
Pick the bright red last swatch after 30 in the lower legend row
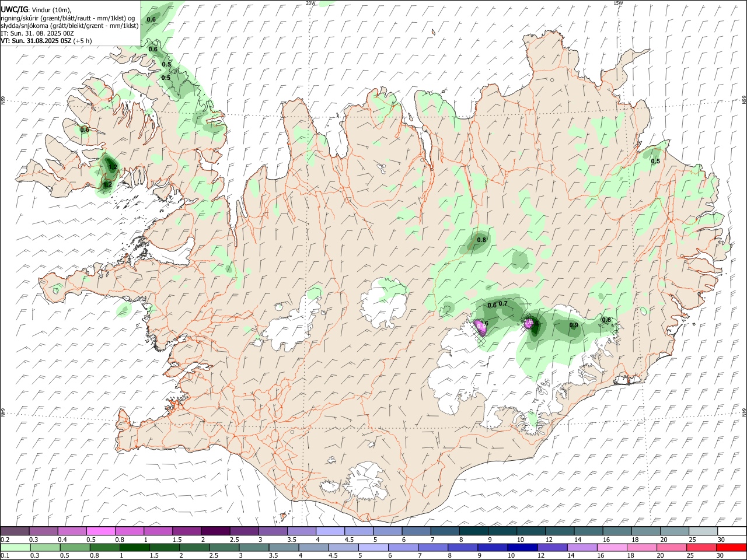tap(731, 547)
